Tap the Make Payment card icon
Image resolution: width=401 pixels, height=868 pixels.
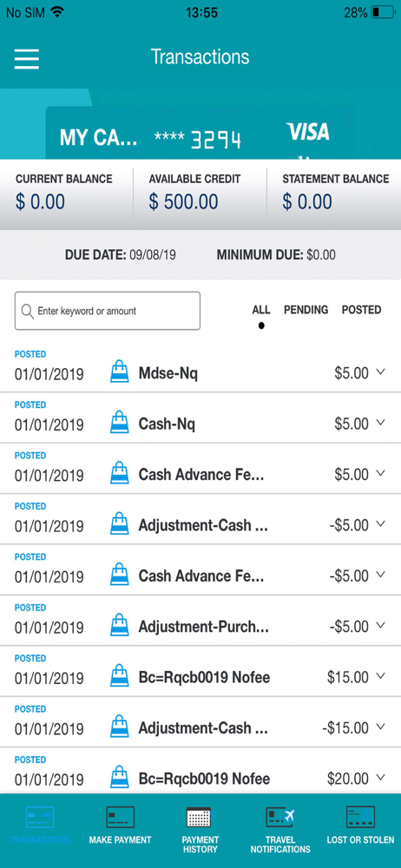(120, 817)
